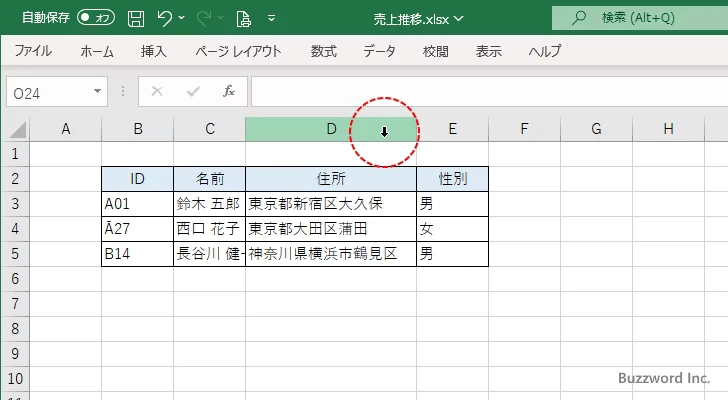Select row 5 header
The height and width of the screenshot is (400, 728).
(14, 254)
